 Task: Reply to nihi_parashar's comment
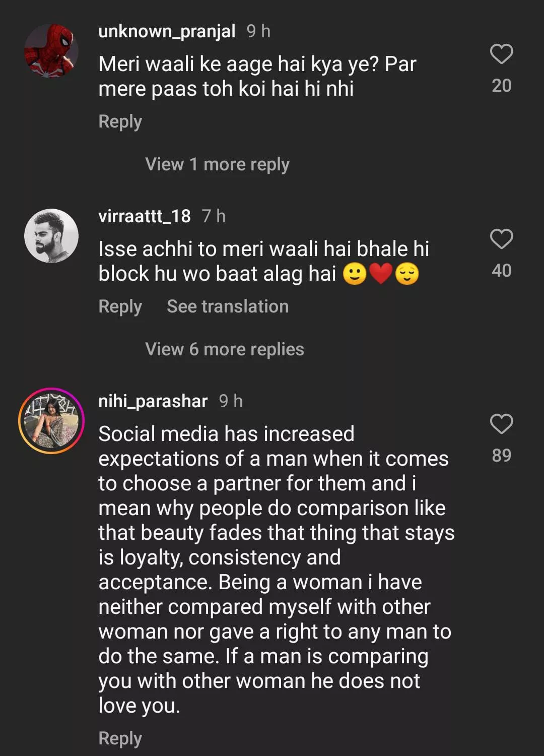point(120,738)
